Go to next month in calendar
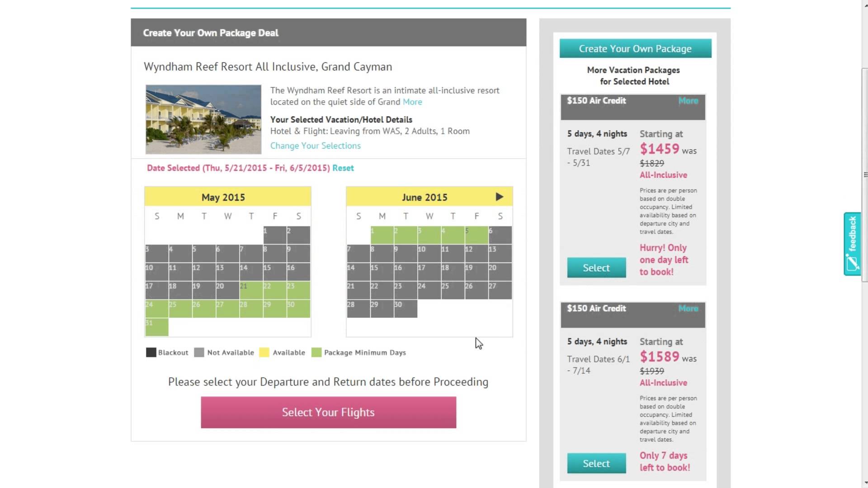Viewport: 868px width, 488px height. point(499,197)
